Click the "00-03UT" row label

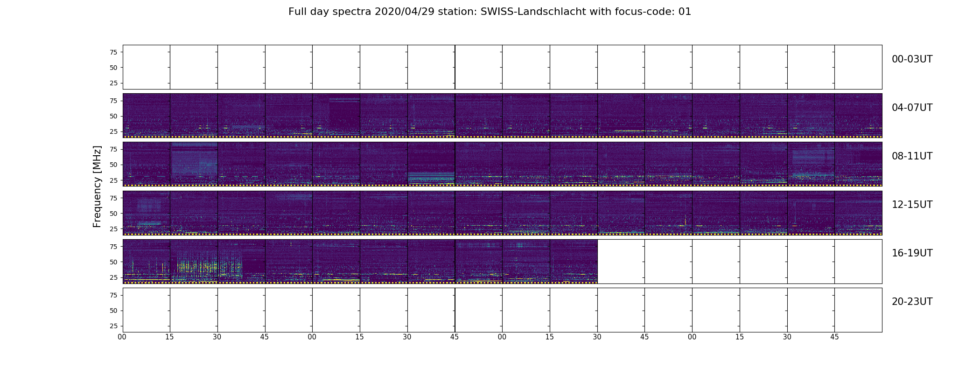912,59
